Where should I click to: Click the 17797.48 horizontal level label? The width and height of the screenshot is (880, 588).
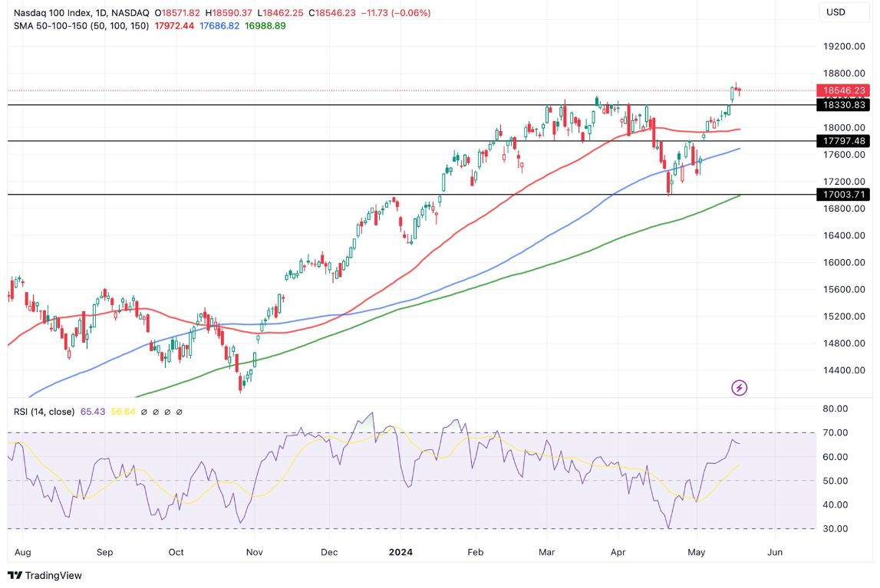842,141
